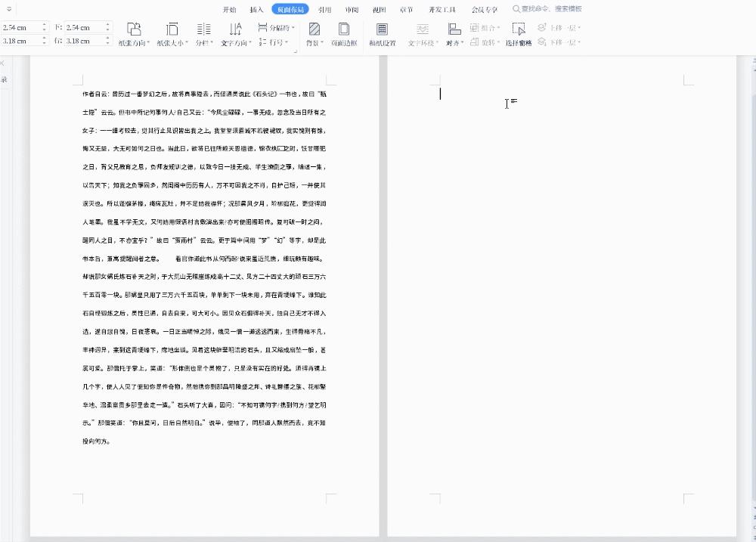Click the 对齐 (align) toolbar icon
This screenshot has width=756, height=542.
[452, 30]
